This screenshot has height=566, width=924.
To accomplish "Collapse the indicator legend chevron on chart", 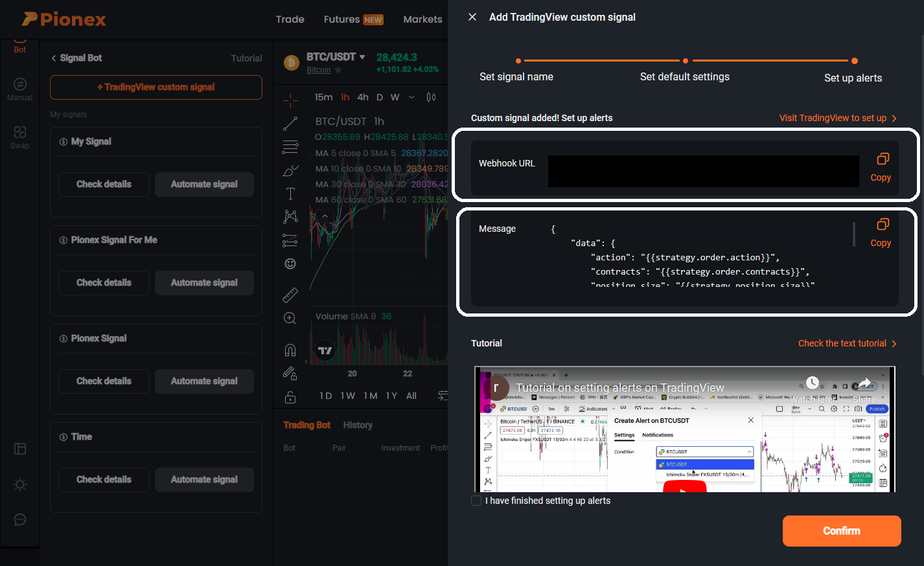I will [x=325, y=216].
